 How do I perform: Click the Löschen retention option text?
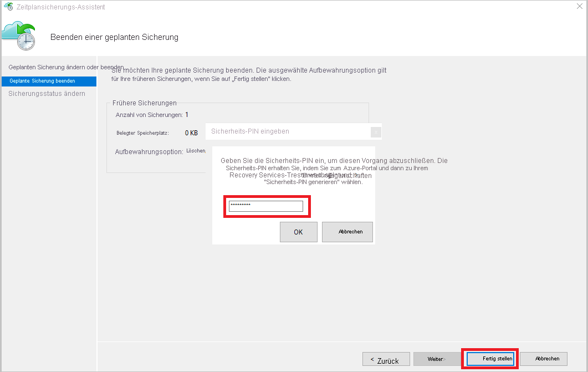(196, 151)
